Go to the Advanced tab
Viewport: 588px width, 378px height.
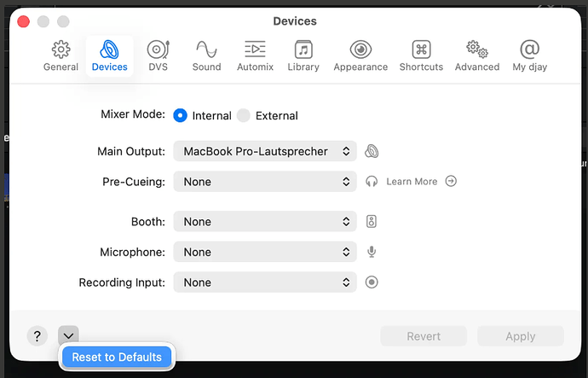476,55
